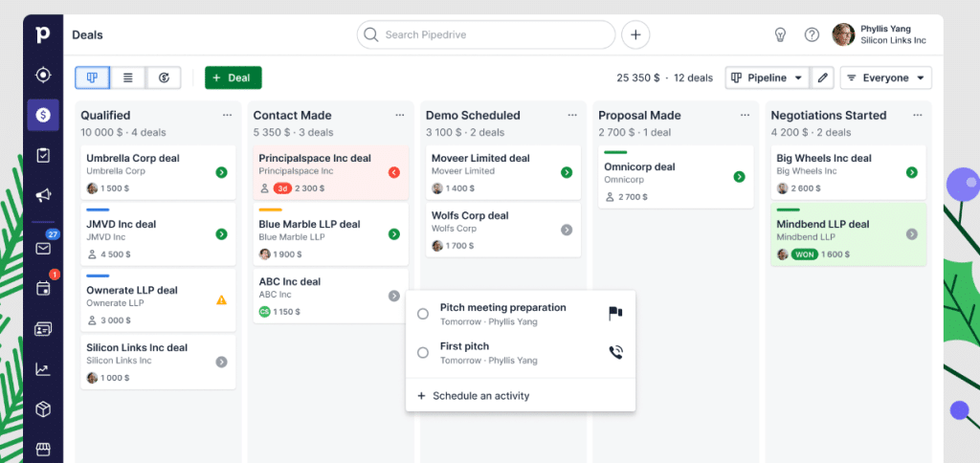
Task: Open the Marketplace store icon in sidebar
Action: pyautogui.click(x=42, y=450)
